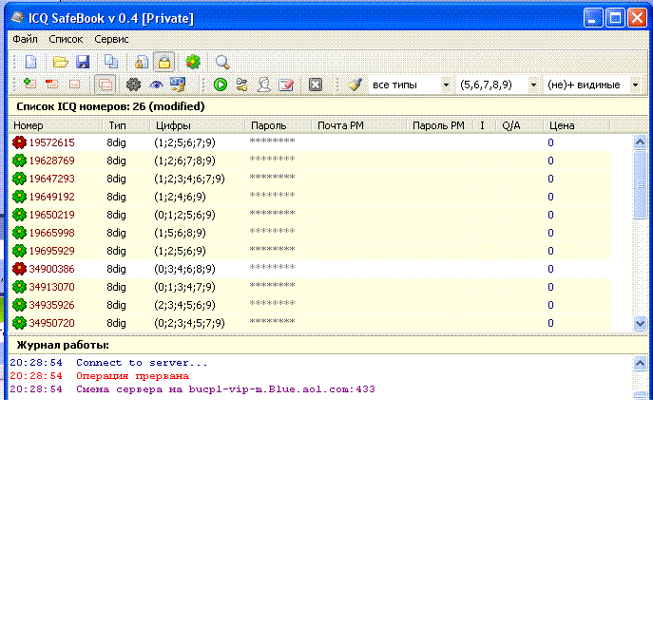Start checking with the green play button

pyautogui.click(x=221, y=85)
